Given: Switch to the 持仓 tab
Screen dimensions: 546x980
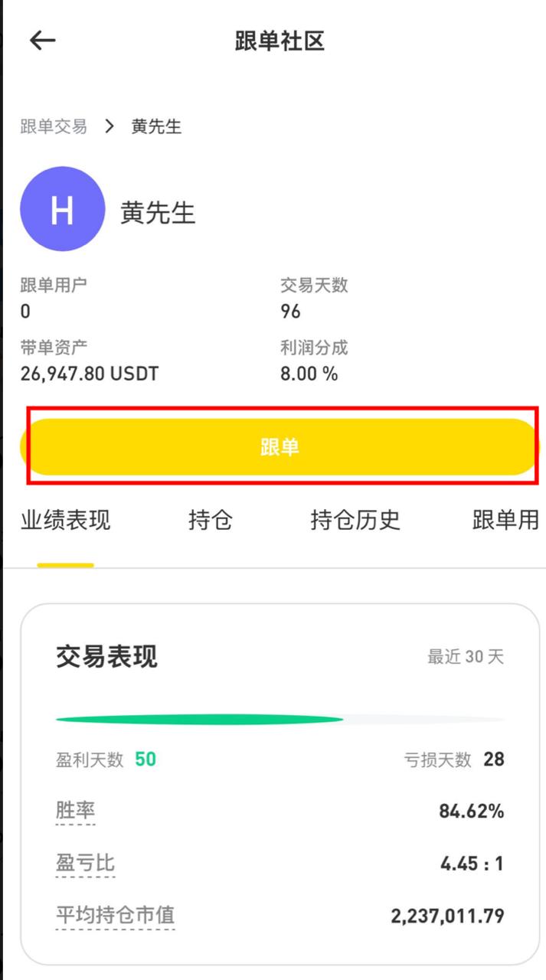Looking at the screenshot, I should tap(210, 521).
